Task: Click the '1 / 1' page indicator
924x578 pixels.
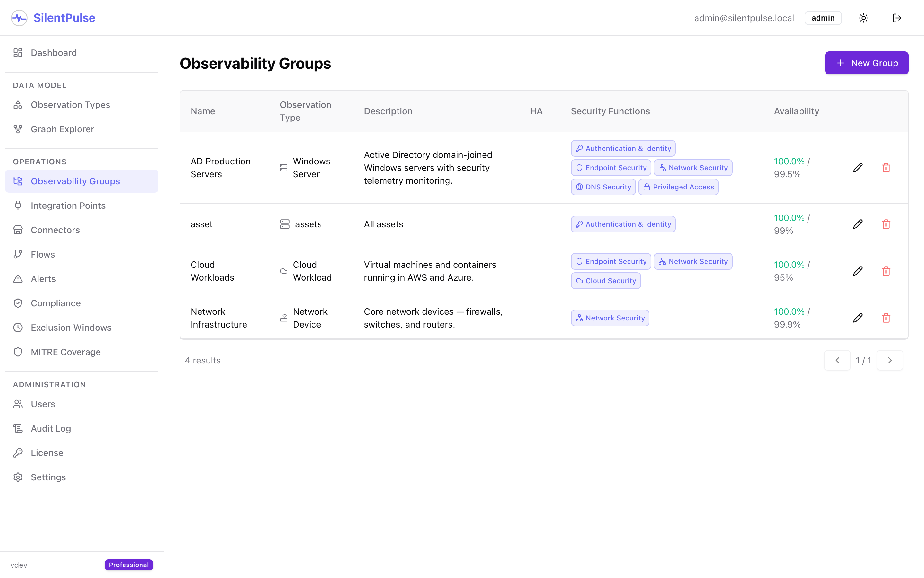Action: [x=863, y=360]
